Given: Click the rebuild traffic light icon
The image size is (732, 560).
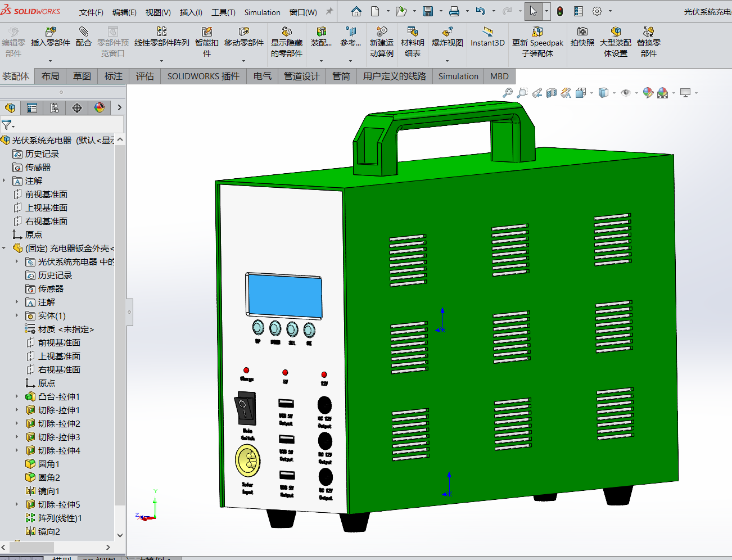Looking at the screenshot, I should 560,11.
